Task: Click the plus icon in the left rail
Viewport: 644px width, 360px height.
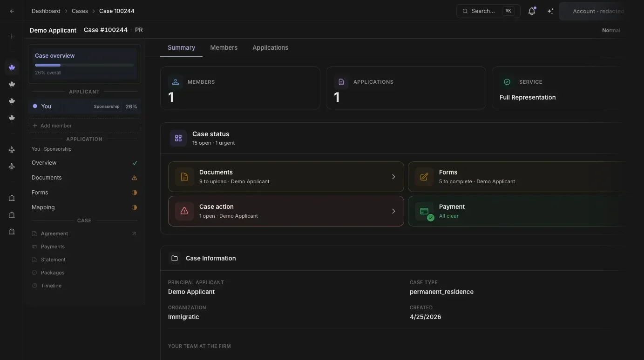Action: [12, 36]
